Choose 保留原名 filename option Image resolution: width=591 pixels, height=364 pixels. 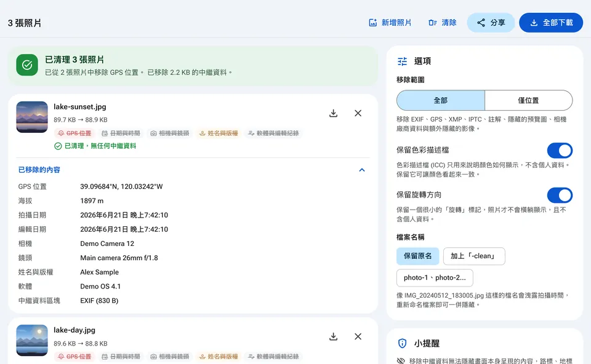click(x=417, y=256)
